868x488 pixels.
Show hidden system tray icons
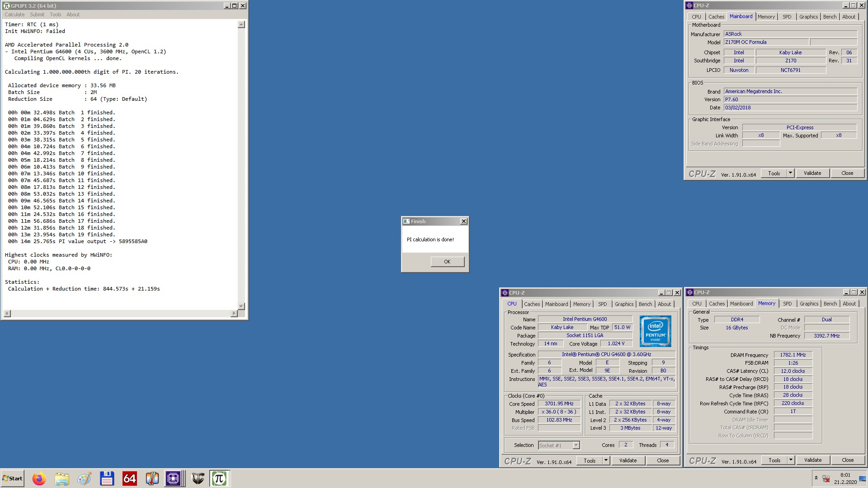pyautogui.click(x=816, y=478)
